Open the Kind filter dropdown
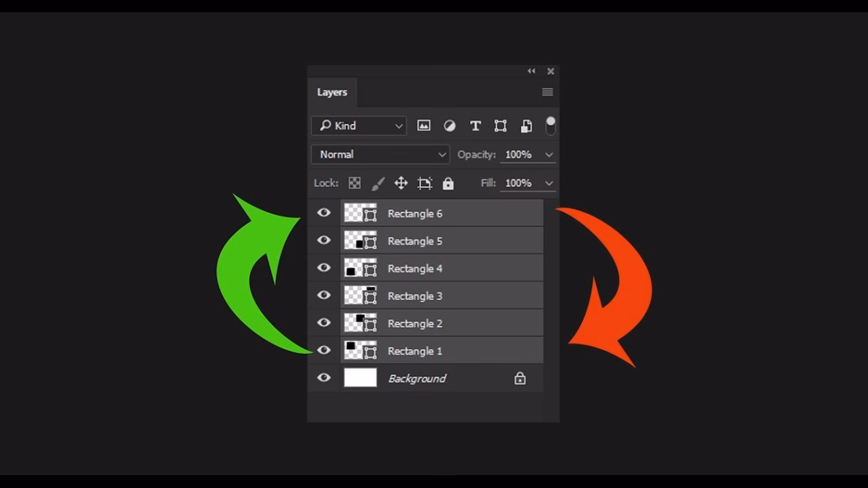This screenshot has width=868, height=488. (358, 125)
